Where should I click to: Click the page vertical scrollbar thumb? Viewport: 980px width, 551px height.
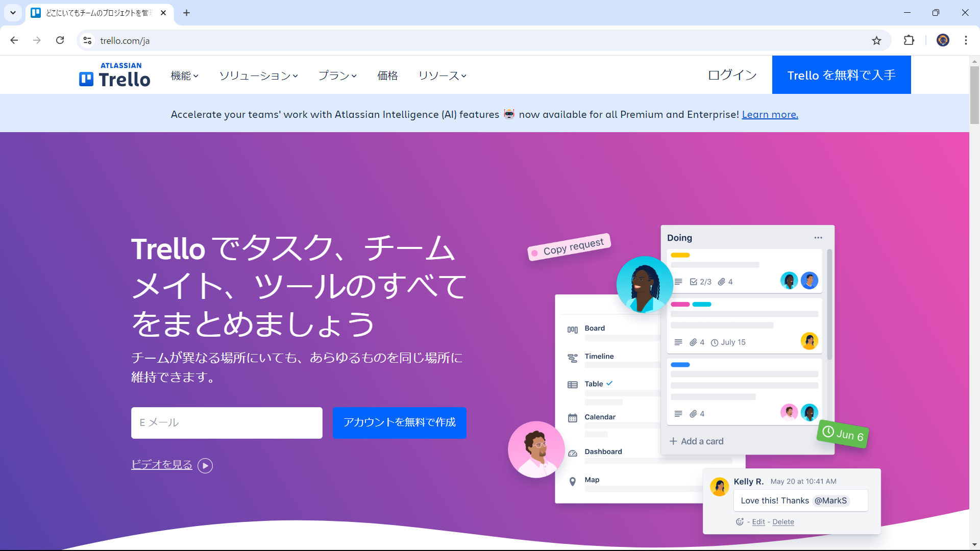(974, 94)
